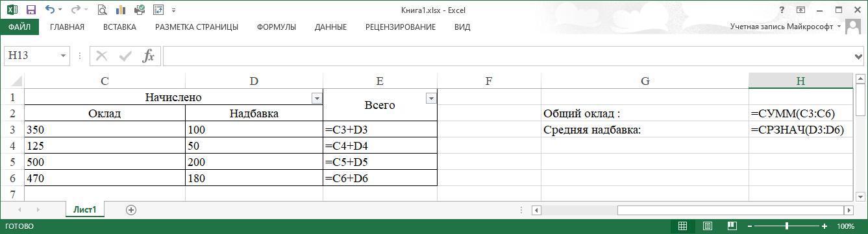Insert function via the fx icon
This screenshot has width=868, height=234.
click(x=149, y=56)
